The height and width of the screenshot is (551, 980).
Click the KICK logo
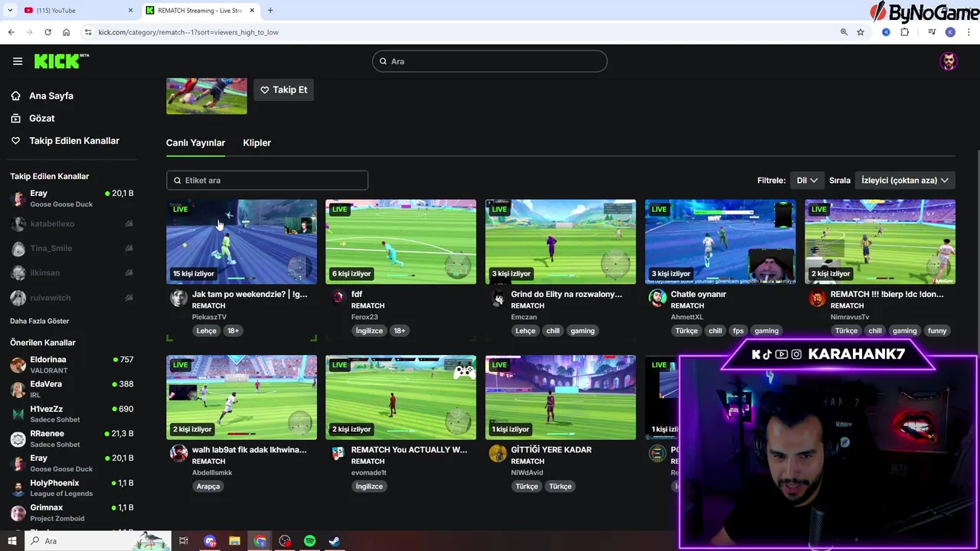click(61, 61)
